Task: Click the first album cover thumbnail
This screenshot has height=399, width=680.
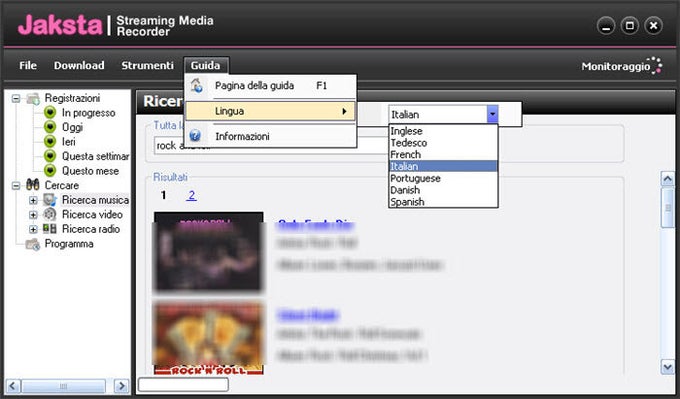Action: pos(209,252)
